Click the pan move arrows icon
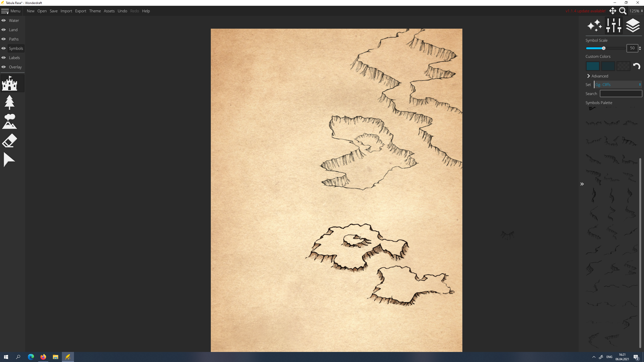Viewport: 644px width, 362px height. [613, 11]
